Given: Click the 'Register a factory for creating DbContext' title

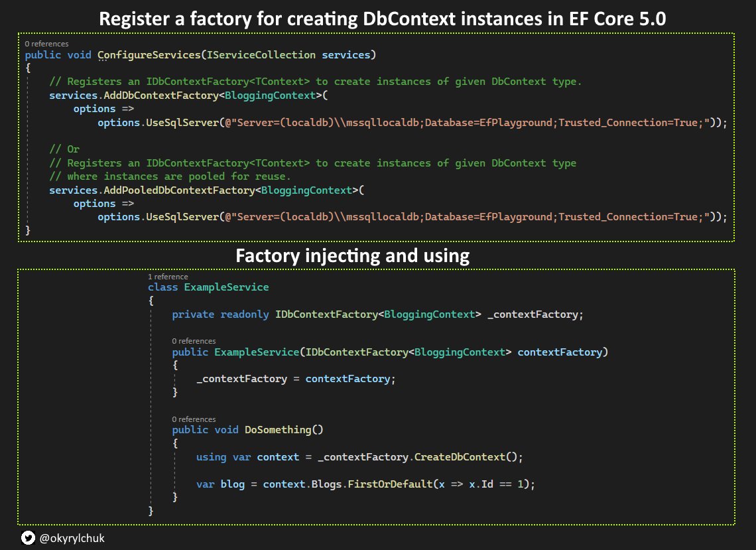Looking at the screenshot, I should point(383,19).
